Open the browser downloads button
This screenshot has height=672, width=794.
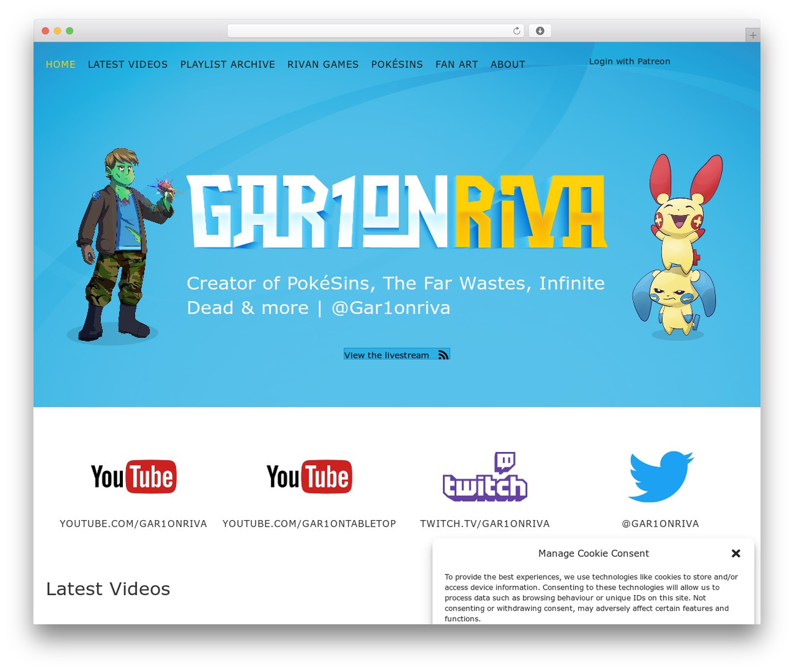click(540, 31)
